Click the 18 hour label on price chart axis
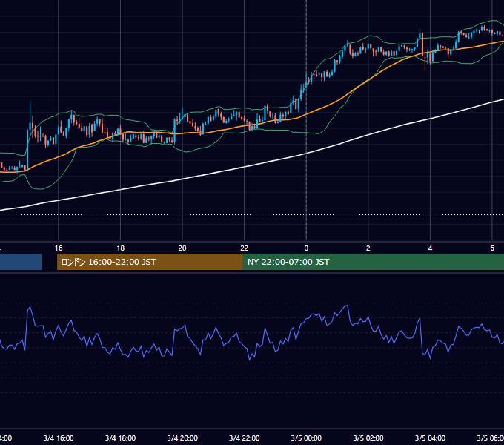This screenshot has width=504, height=445. [x=120, y=248]
